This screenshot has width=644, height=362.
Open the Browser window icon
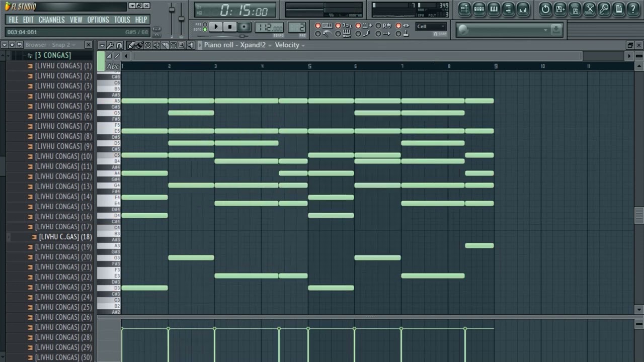pyautogui.click(x=508, y=9)
